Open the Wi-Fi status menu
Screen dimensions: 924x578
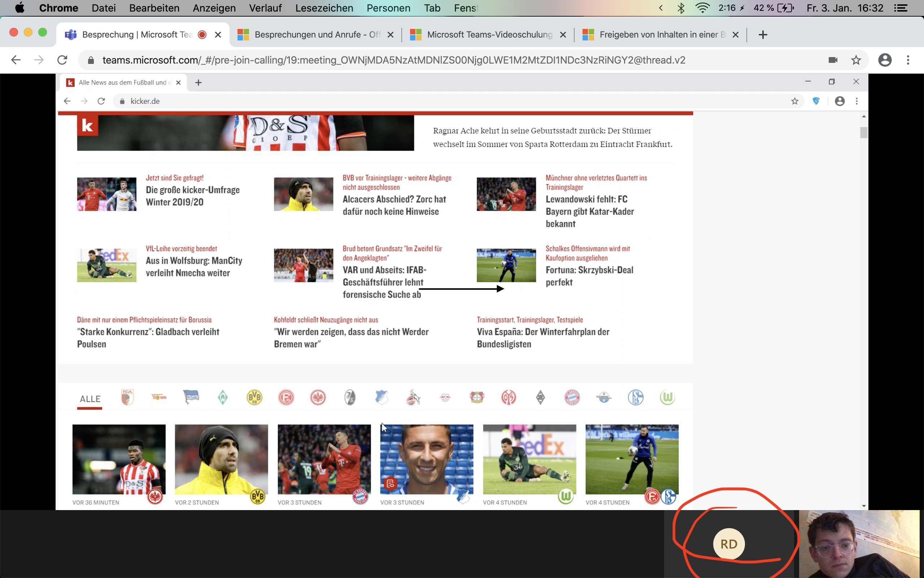702,8
